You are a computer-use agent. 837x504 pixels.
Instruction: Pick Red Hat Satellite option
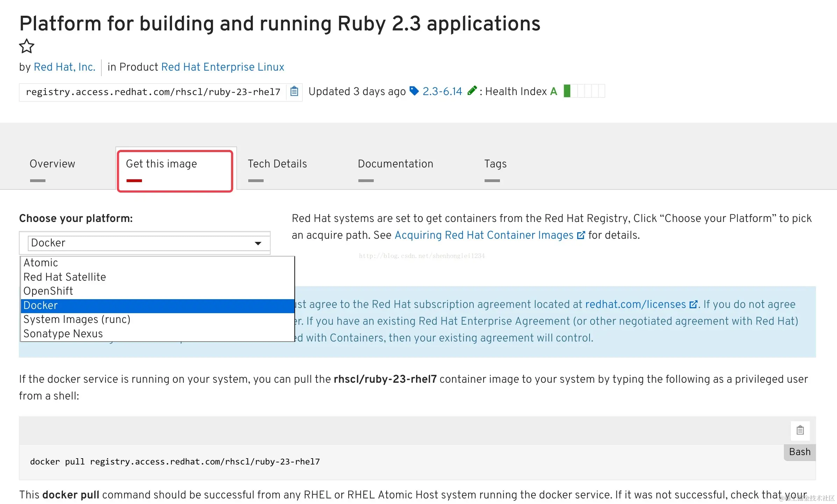pyautogui.click(x=65, y=277)
